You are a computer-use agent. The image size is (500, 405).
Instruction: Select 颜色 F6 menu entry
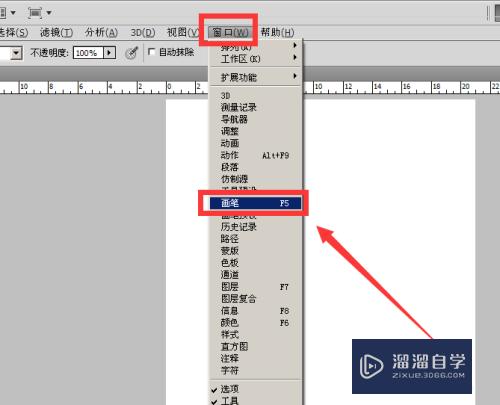(256, 322)
